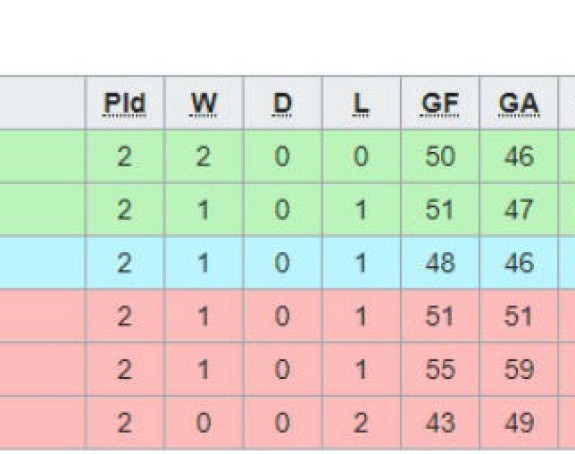Click wins value 2 in first row

204,156
